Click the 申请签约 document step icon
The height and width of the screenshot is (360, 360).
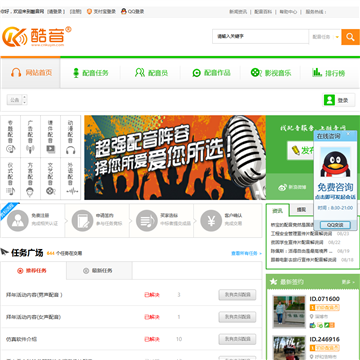tap(82, 220)
